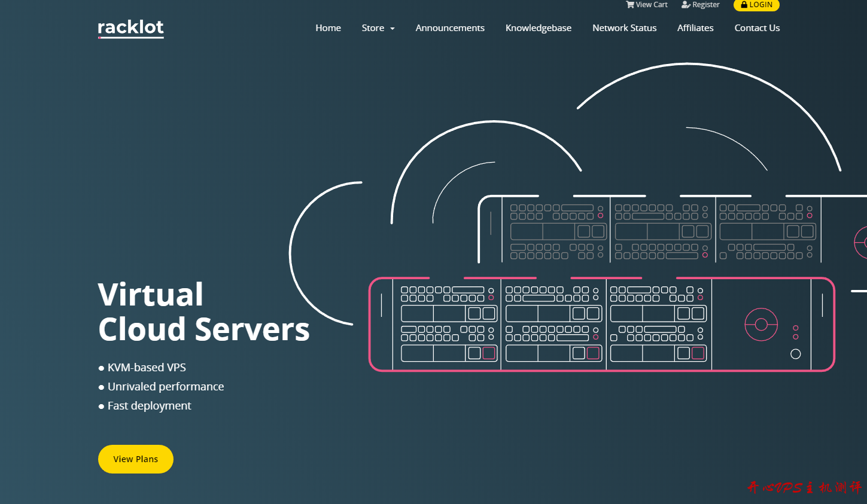Open the Announcements menu item
Screen dimensions: 867x504
(x=450, y=28)
